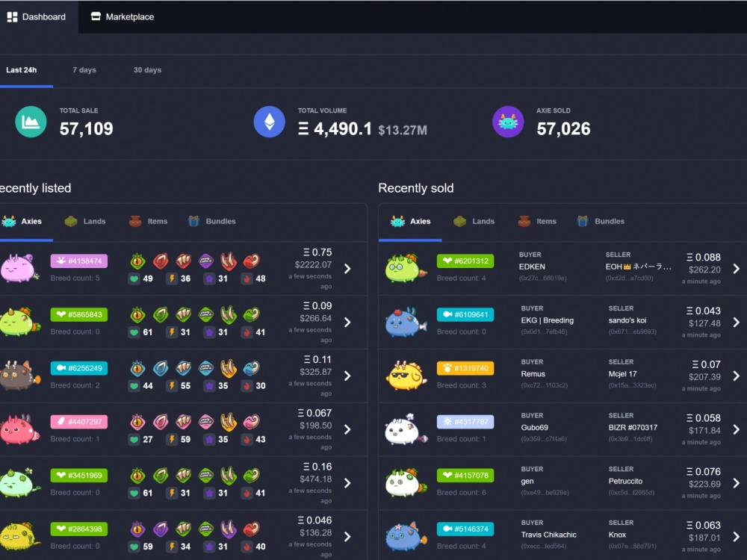Click buyer name EDKEN
The height and width of the screenshot is (560, 747).
click(532, 267)
